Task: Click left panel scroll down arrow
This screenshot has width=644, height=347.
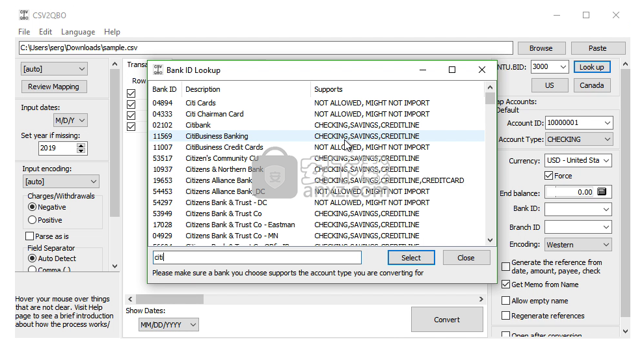Action: tap(115, 266)
